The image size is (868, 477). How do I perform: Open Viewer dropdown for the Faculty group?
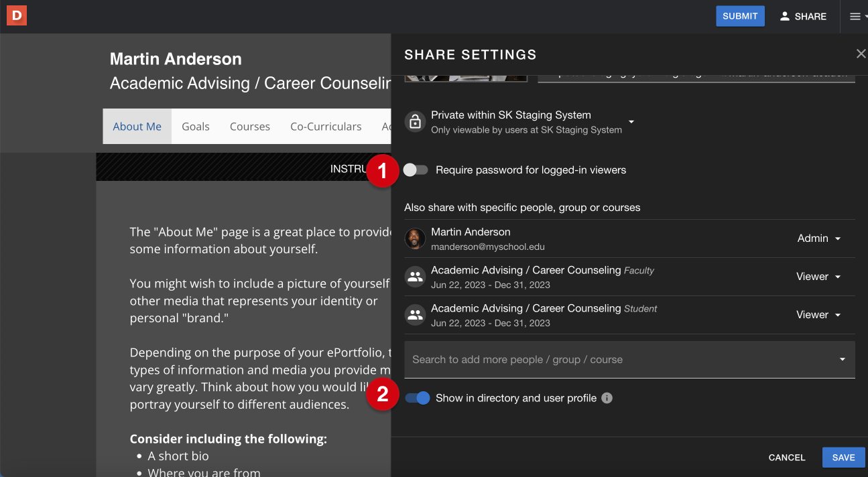818,277
